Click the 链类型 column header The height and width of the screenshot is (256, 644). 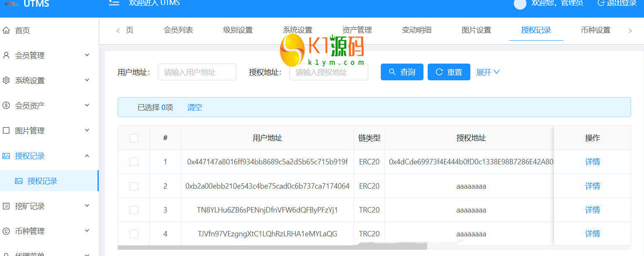tap(369, 138)
